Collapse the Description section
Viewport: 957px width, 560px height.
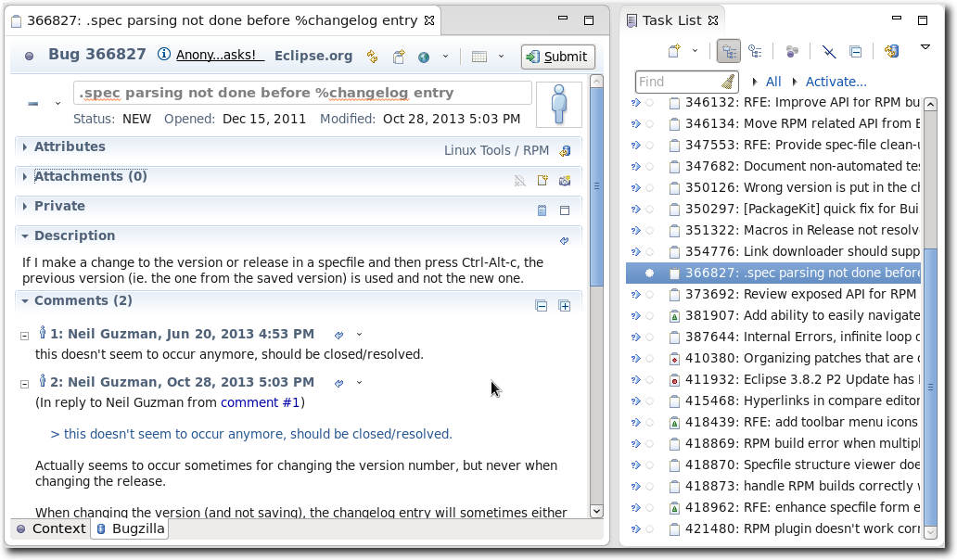[x=25, y=236]
